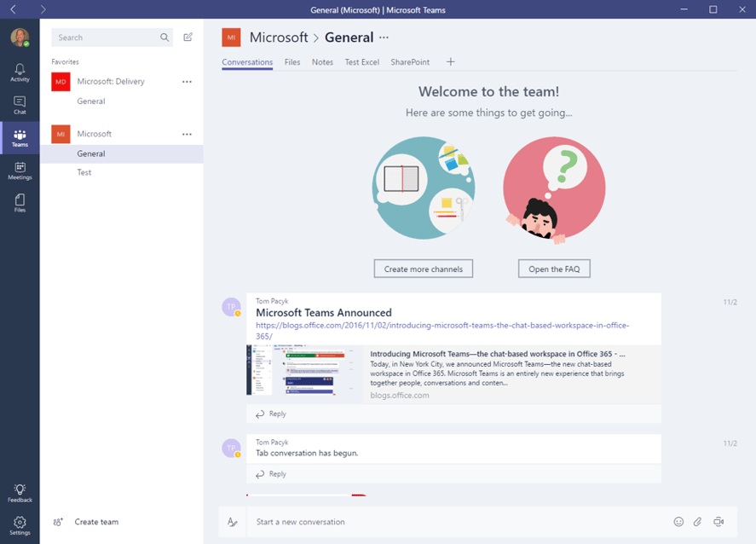Switch to the Files tab

[x=292, y=62]
